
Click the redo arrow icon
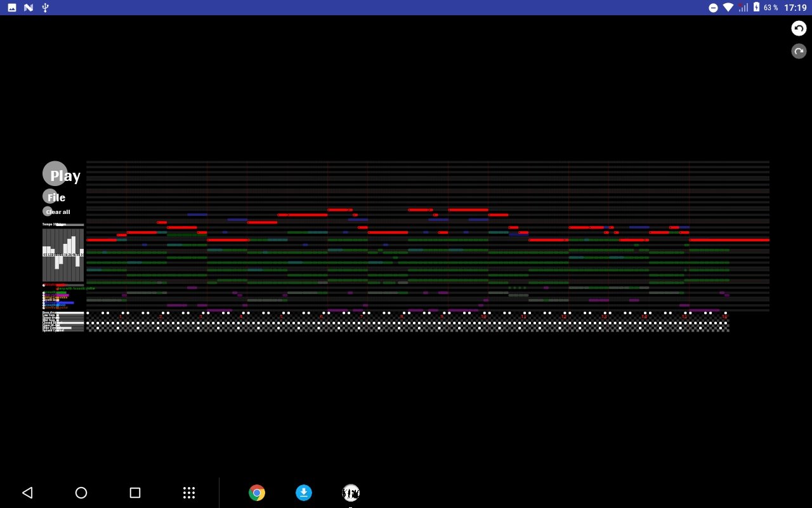click(799, 51)
